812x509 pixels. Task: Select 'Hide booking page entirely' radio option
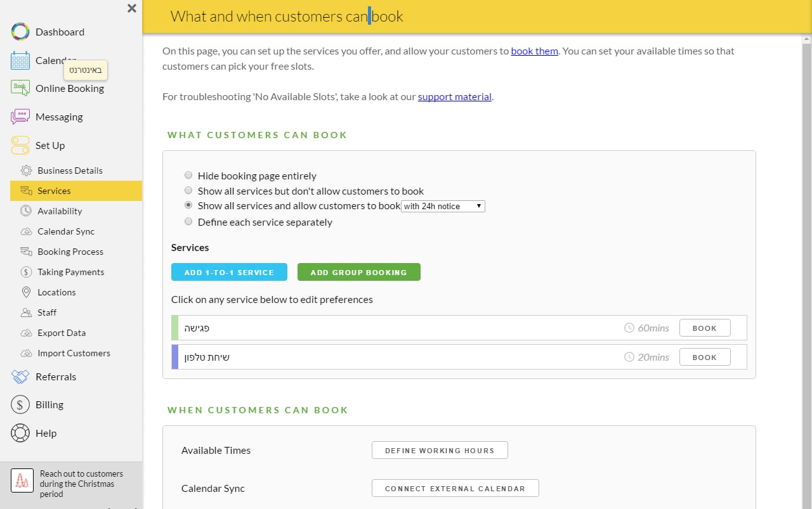[x=188, y=176]
